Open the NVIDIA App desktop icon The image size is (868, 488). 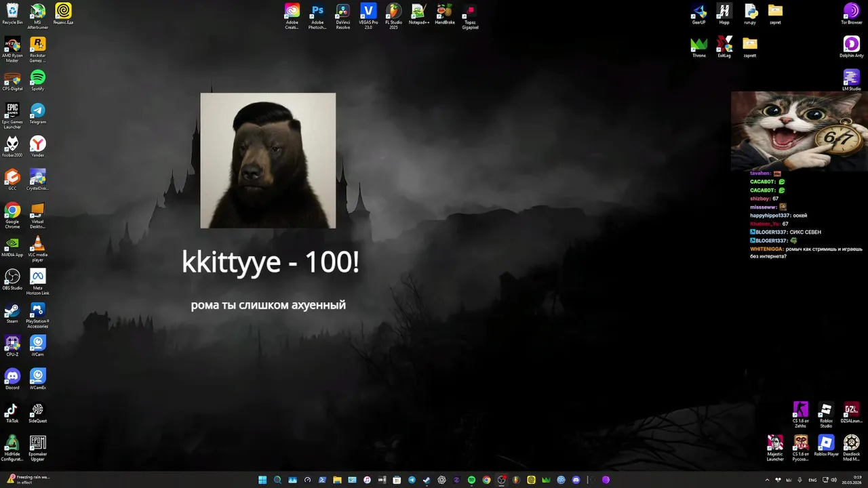12,246
